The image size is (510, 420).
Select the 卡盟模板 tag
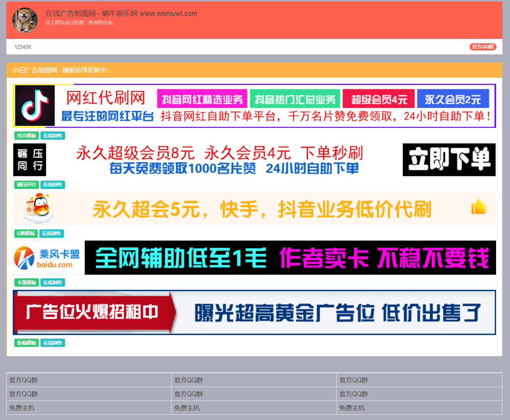click(x=27, y=282)
